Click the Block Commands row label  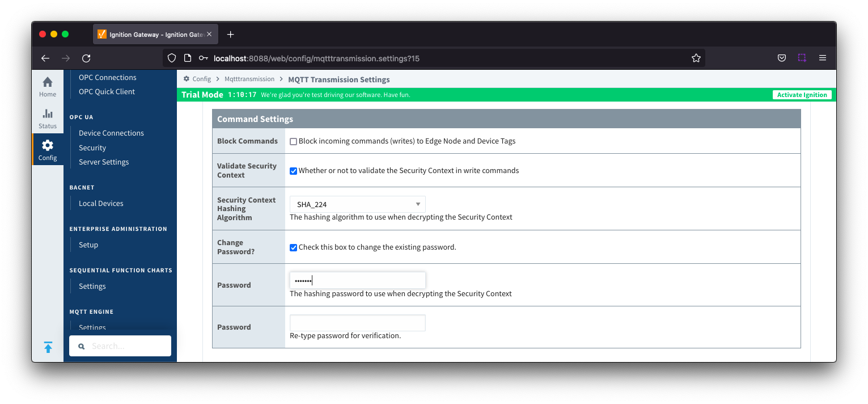[247, 141]
